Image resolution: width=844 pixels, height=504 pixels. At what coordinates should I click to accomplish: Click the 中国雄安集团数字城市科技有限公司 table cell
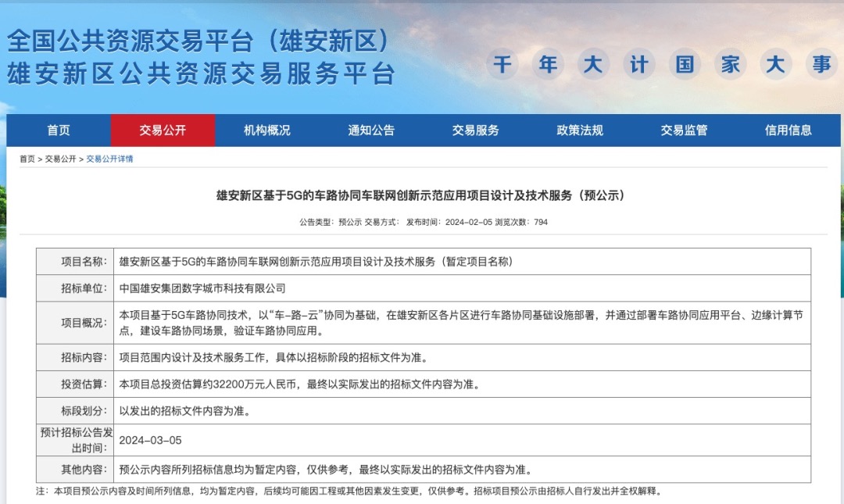202,288
